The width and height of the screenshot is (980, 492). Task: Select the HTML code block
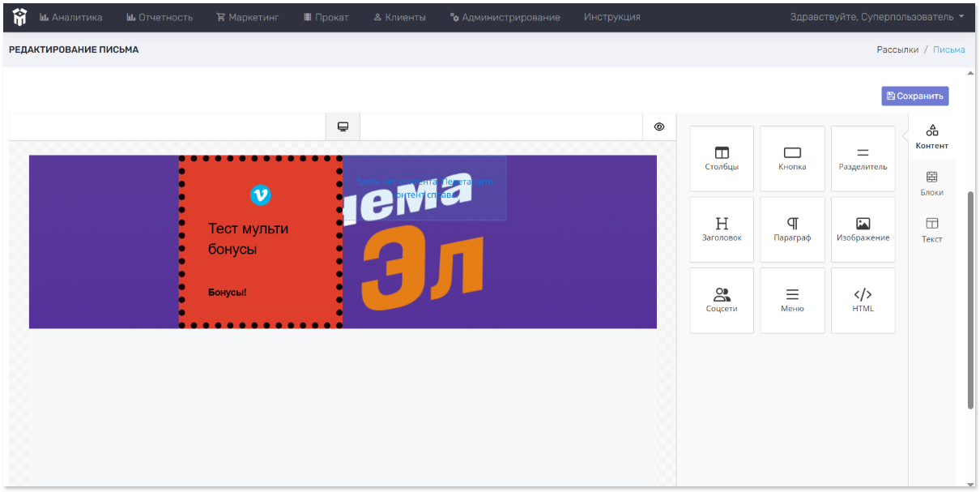(x=863, y=301)
